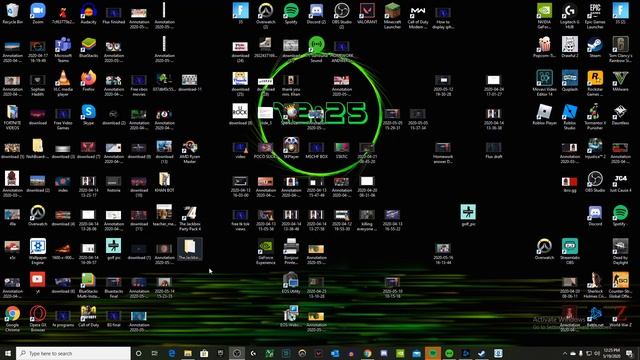640x360 pixels.
Task: Open File Explorer from the taskbar
Action: tap(188, 353)
